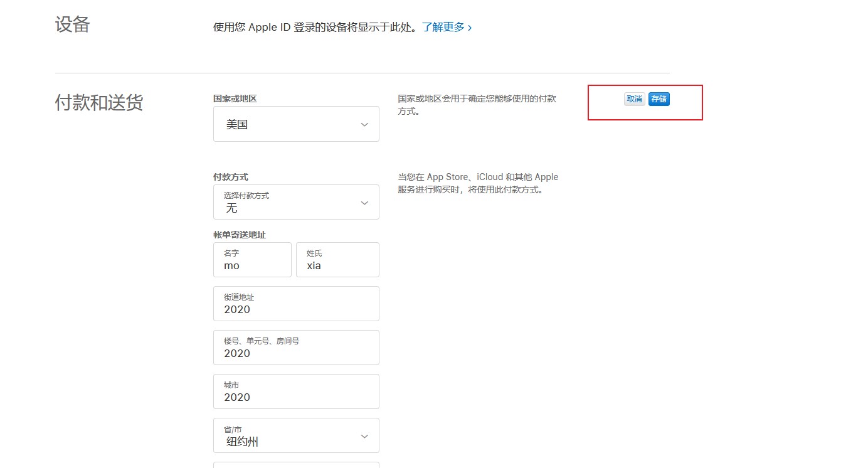
Task: Focus the 楼号、单元号、房间号 input field
Action: pos(296,348)
